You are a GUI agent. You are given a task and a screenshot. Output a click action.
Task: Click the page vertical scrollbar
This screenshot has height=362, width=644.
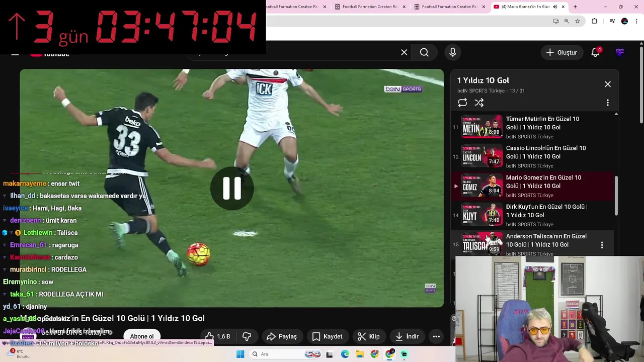pos(641,84)
